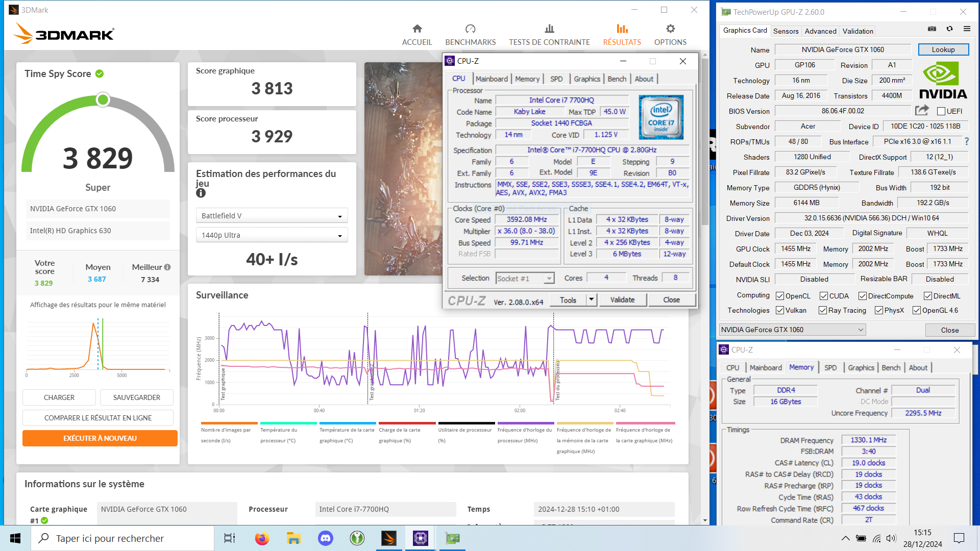Click the SAUVEGARDER button

click(137, 397)
